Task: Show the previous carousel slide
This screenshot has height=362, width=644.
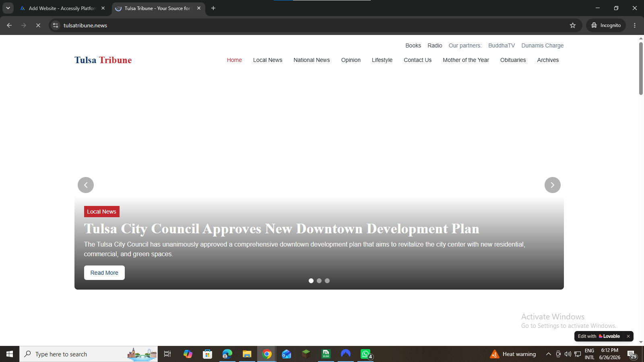Action: click(86, 185)
